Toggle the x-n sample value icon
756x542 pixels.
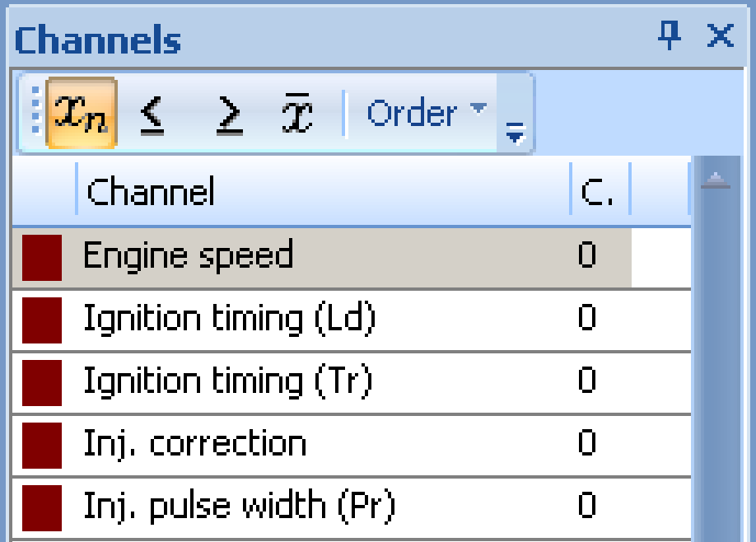pyautogui.click(x=81, y=113)
